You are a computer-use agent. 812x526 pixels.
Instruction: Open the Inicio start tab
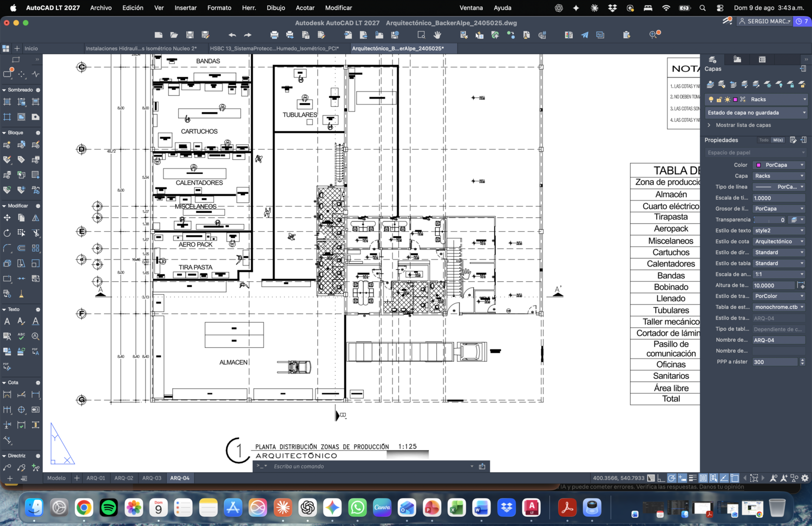point(31,48)
